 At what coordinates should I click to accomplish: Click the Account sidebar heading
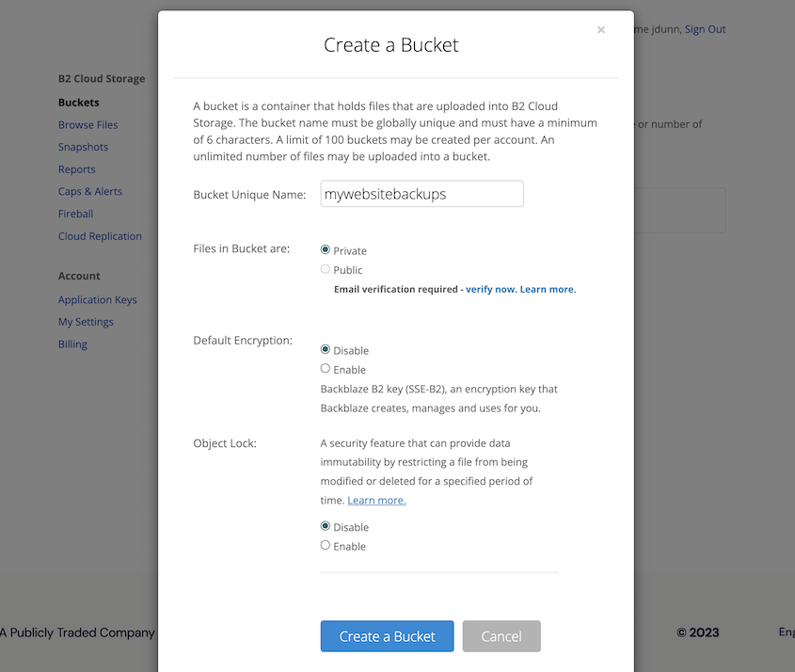tap(79, 276)
